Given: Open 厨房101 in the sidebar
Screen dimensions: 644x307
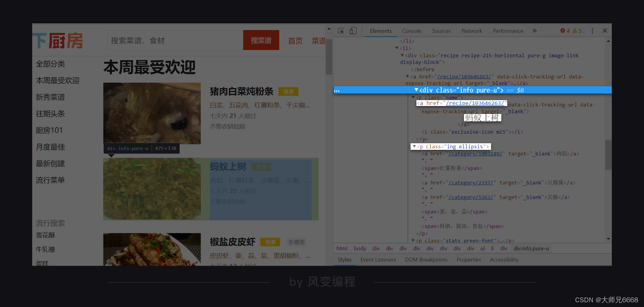Looking at the screenshot, I should click(x=49, y=130).
